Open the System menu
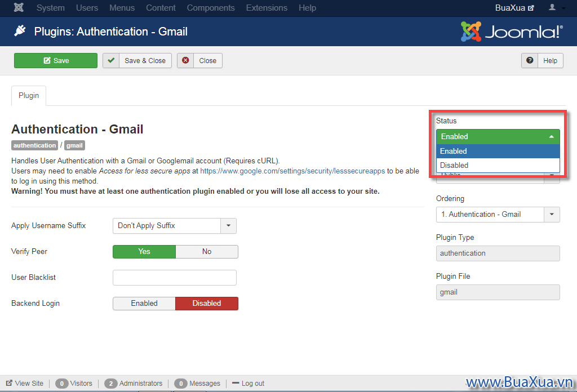Viewport: 577px width, 392px height. (50, 8)
